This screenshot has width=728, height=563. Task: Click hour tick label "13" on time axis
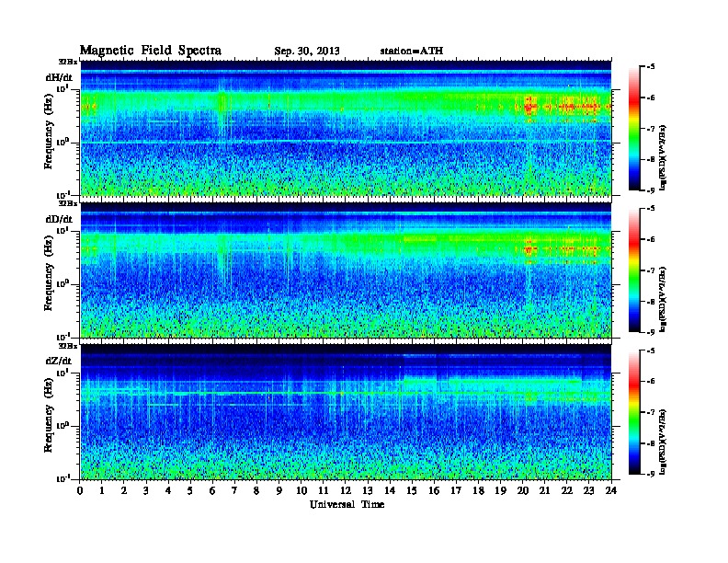point(368,490)
